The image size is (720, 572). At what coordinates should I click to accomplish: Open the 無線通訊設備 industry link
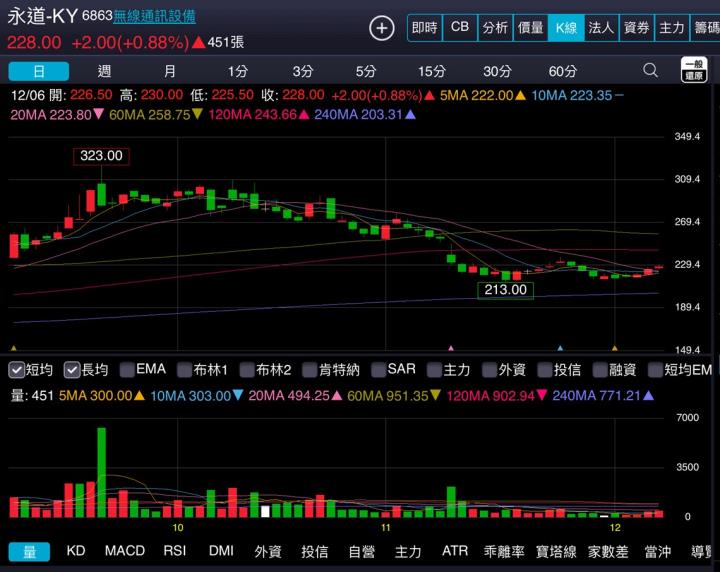tap(154, 17)
